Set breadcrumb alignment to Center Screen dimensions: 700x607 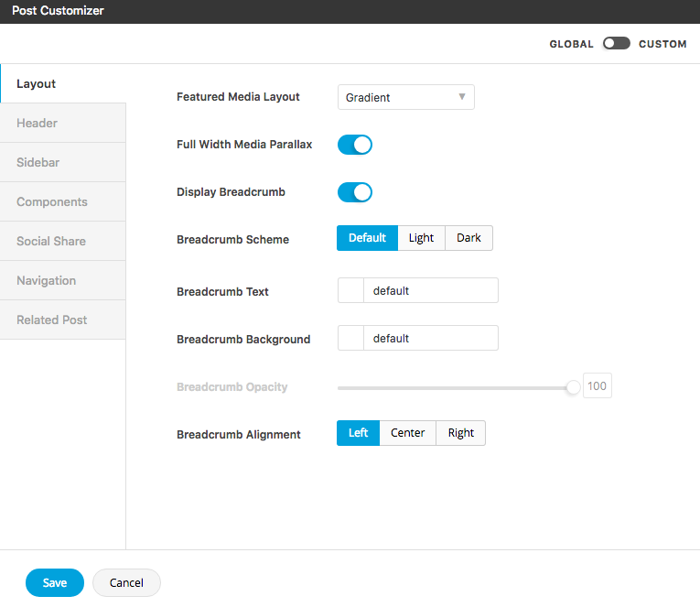pyautogui.click(x=407, y=433)
